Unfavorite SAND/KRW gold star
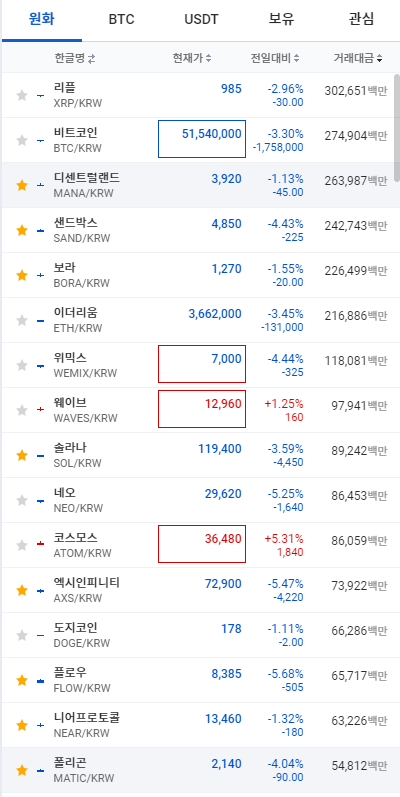 point(21,230)
